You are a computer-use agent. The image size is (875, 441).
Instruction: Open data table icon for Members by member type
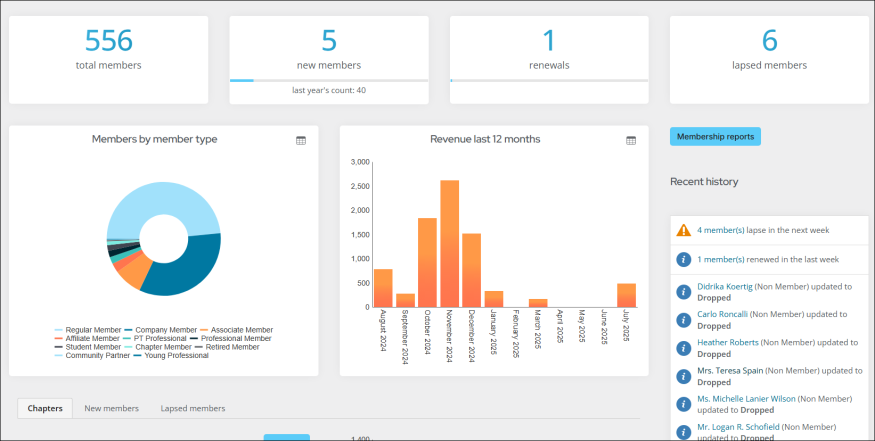coord(301,141)
